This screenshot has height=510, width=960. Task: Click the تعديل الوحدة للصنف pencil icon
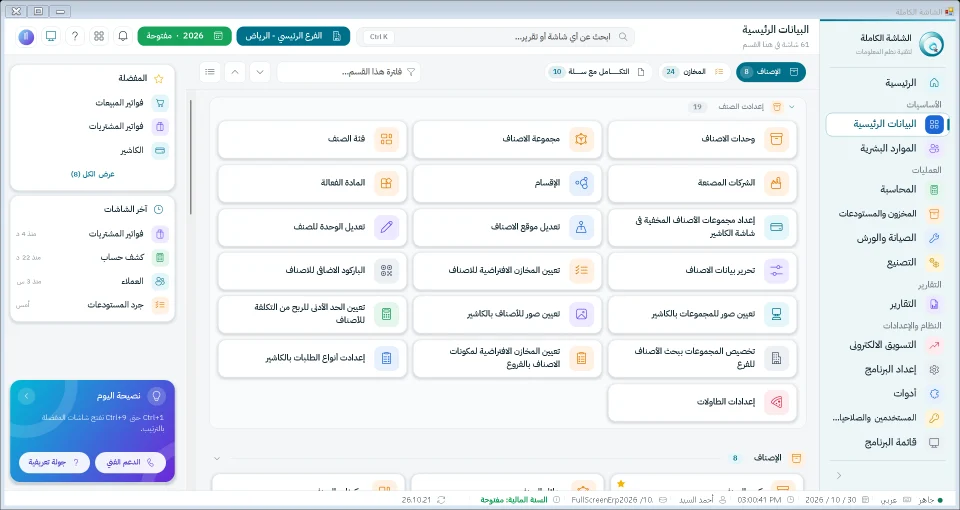coord(386,227)
